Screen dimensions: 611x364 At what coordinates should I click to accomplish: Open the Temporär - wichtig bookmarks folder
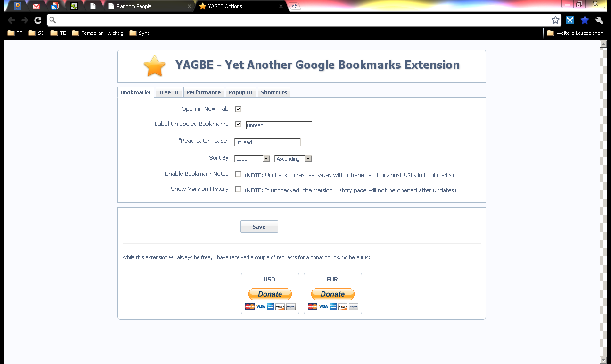pyautogui.click(x=98, y=33)
